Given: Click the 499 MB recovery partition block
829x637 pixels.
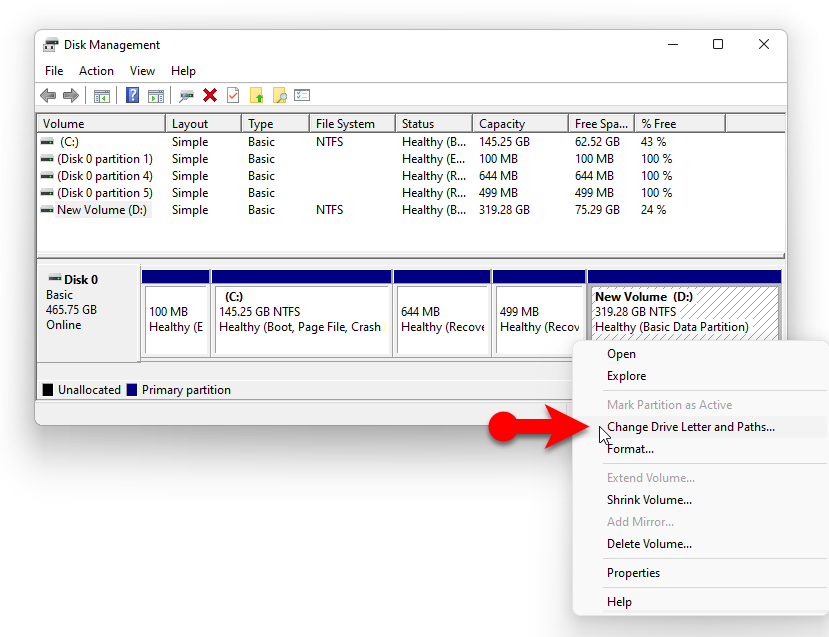Looking at the screenshot, I should point(539,319).
